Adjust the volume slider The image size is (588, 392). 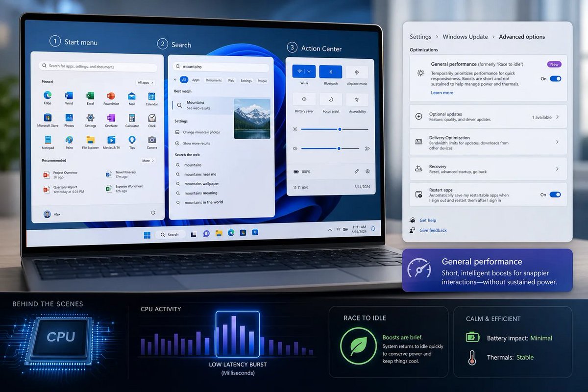330,148
